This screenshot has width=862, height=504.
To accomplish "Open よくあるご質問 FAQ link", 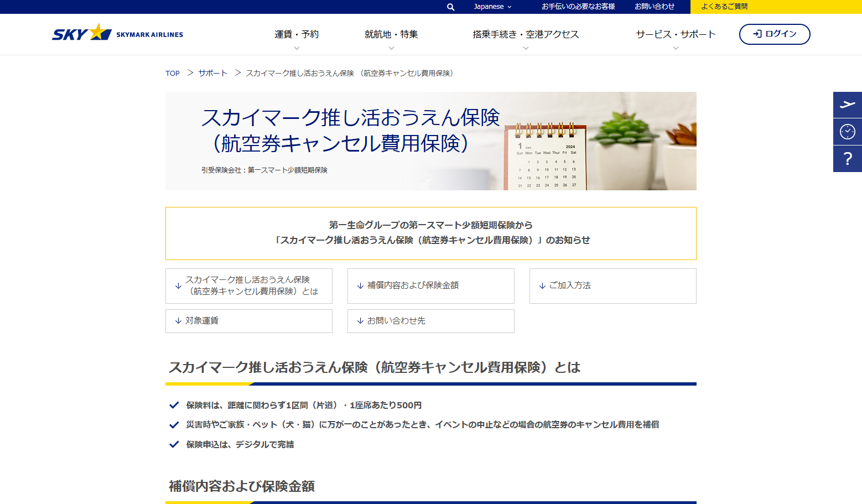I will click(724, 7).
